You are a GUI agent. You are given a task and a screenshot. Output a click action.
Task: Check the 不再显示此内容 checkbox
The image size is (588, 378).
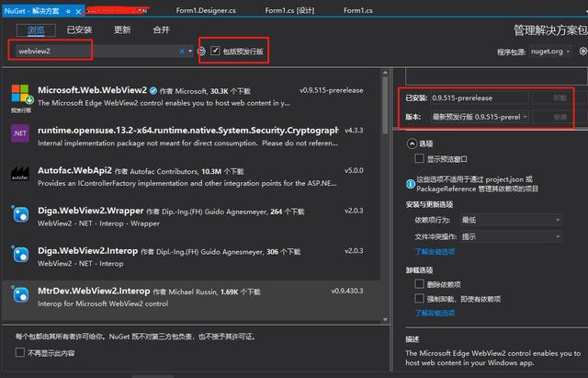[20, 352]
